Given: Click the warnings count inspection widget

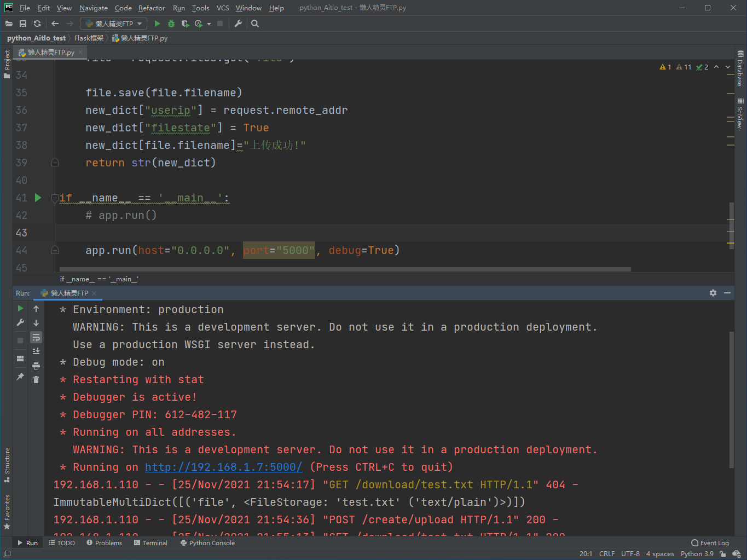Looking at the screenshot, I should point(684,67).
